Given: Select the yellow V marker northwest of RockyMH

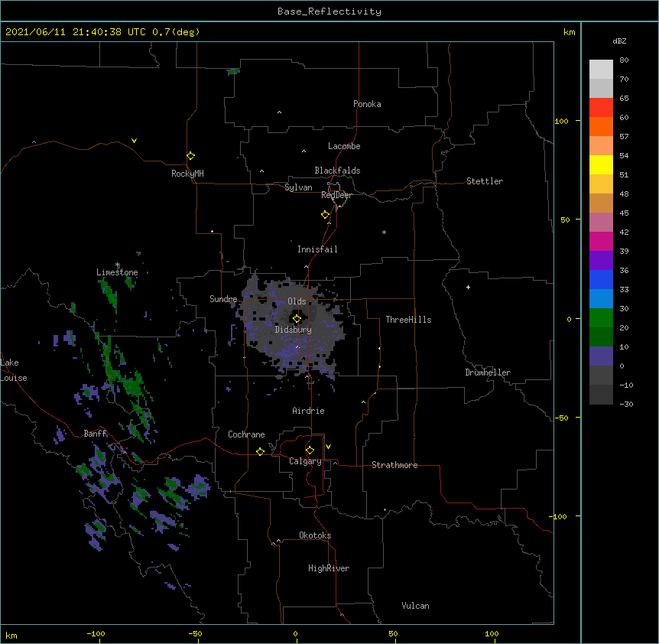Looking at the screenshot, I should [x=134, y=141].
